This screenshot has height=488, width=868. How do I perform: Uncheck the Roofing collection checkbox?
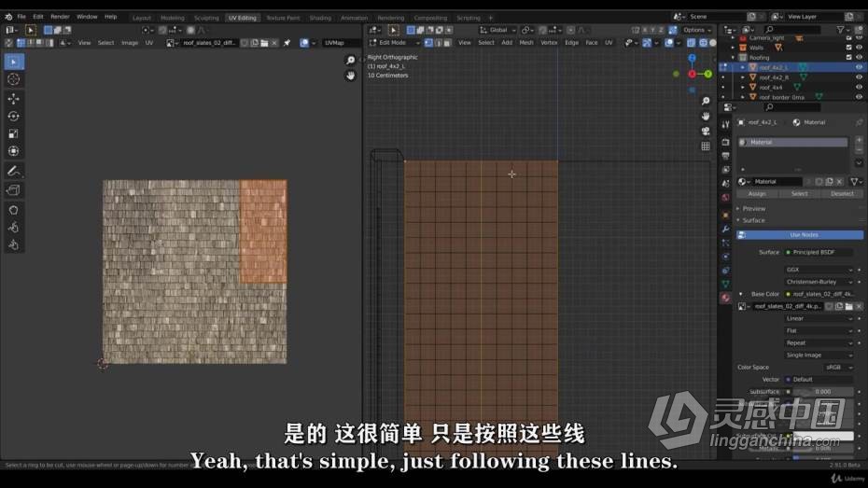(x=848, y=57)
